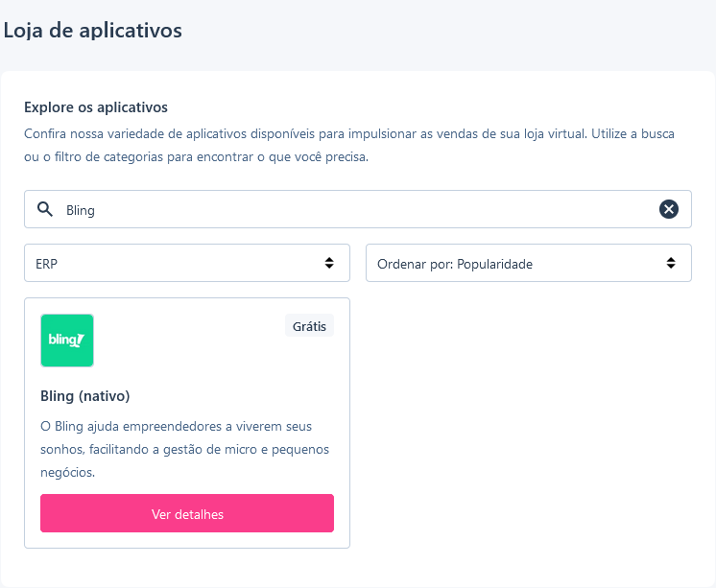Click the Grátis price badge
This screenshot has height=588, width=716.
[309, 326]
